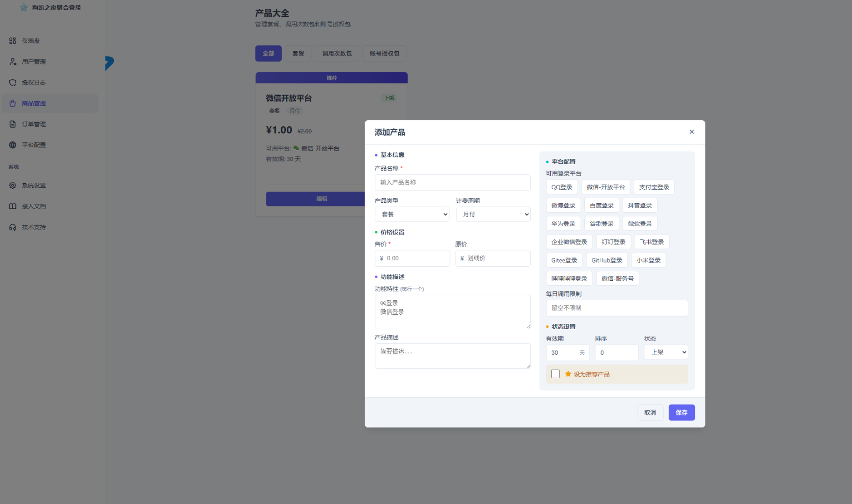Focus the 排序 input field

(617, 353)
